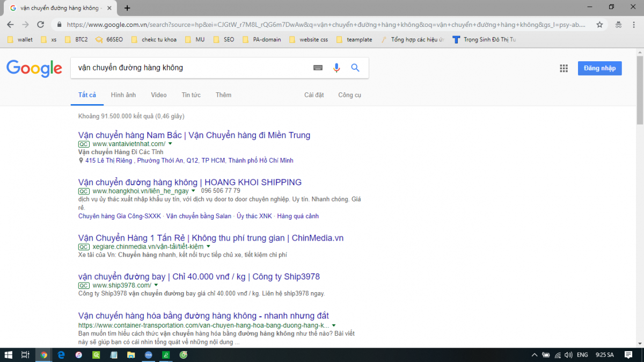Reload the Google search page
Screen dimensions: 644x362
click(x=40, y=25)
